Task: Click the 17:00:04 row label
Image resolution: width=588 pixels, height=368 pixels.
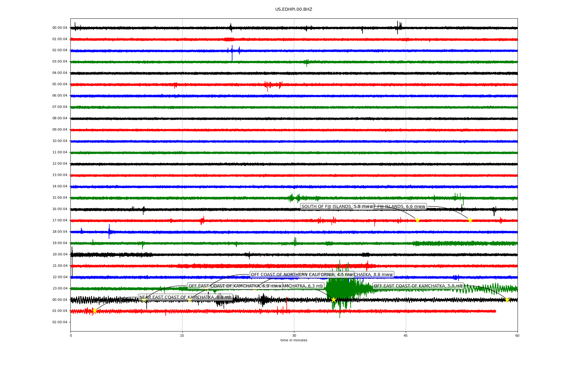Action: pyautogui.click(x=60, y=220)
